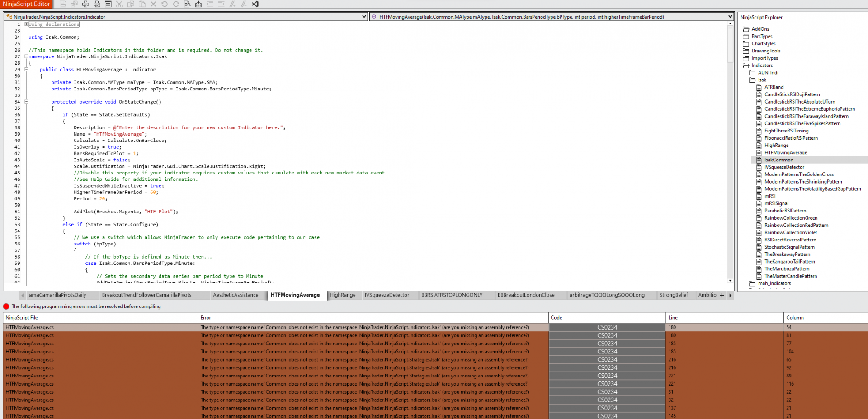Click the class icon beside NinjaTrader.NinjaScript.Indicators.Indicator

coord(9,17)
